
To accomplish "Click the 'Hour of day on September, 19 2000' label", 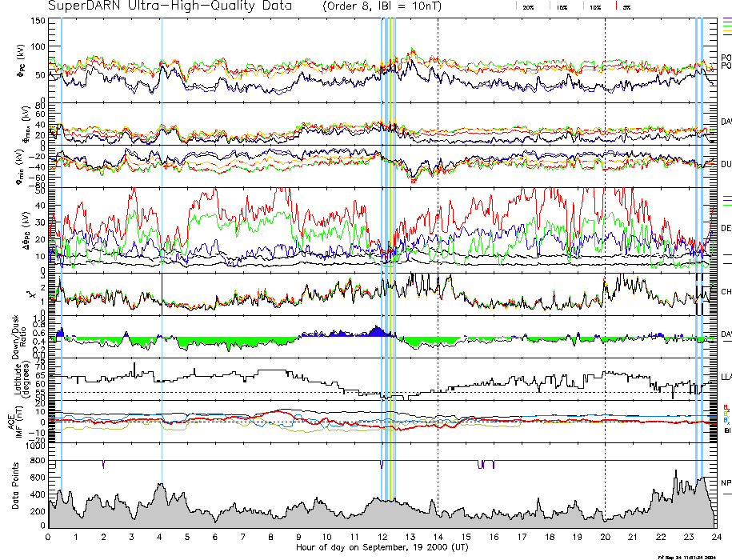I will (369, 548).
